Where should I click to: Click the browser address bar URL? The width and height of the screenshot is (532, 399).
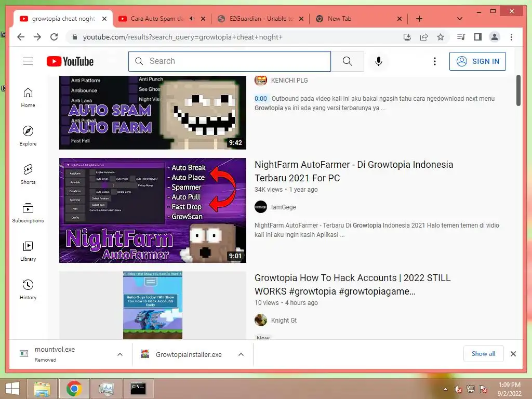pos(182,37)
